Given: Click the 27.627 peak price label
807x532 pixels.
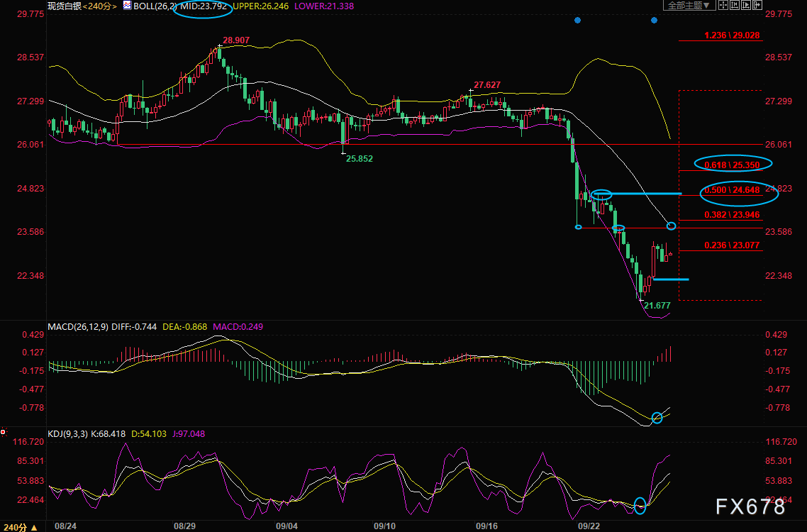Looking at the screenshot, I should pos(487,85).
